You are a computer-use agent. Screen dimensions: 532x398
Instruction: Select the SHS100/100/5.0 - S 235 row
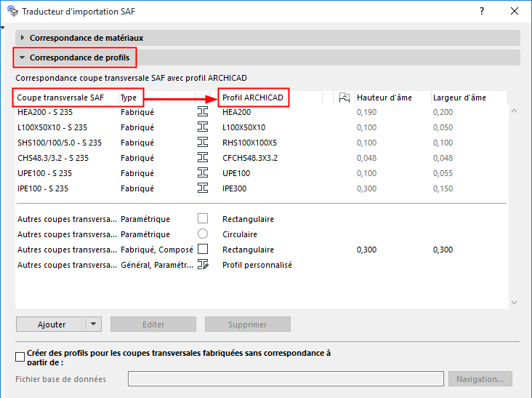pyautogui.click(x=262, y=143)
